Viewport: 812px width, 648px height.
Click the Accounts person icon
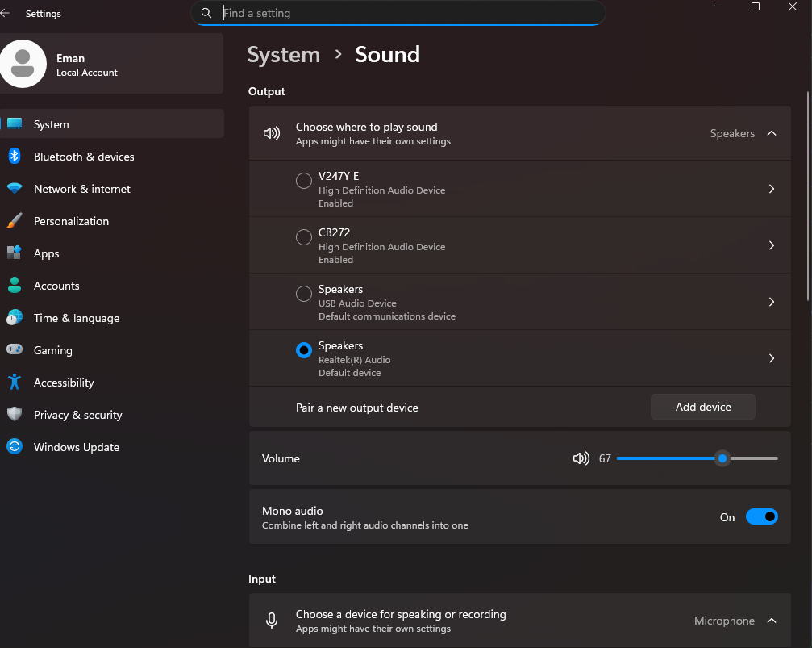15,285
